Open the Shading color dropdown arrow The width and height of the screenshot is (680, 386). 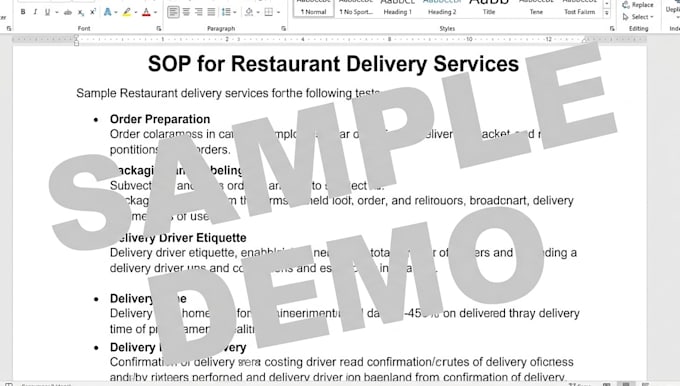click(x=258, y=12)
